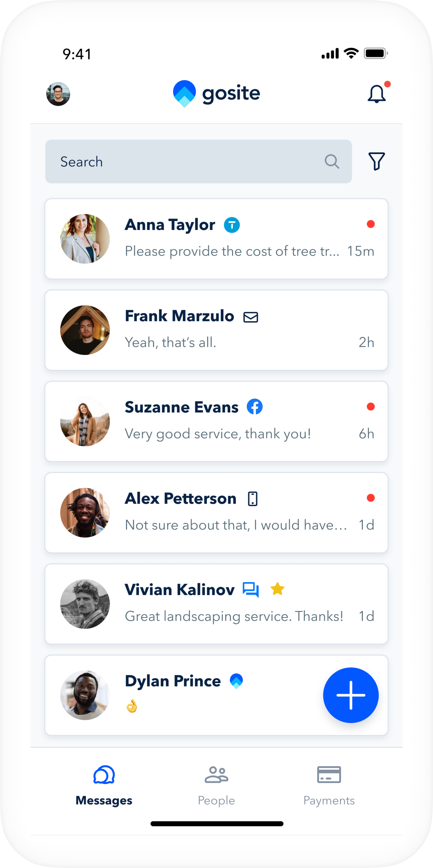Tap the search magnifier icon
Screen dimensions: 433x868
coord(332,161)
